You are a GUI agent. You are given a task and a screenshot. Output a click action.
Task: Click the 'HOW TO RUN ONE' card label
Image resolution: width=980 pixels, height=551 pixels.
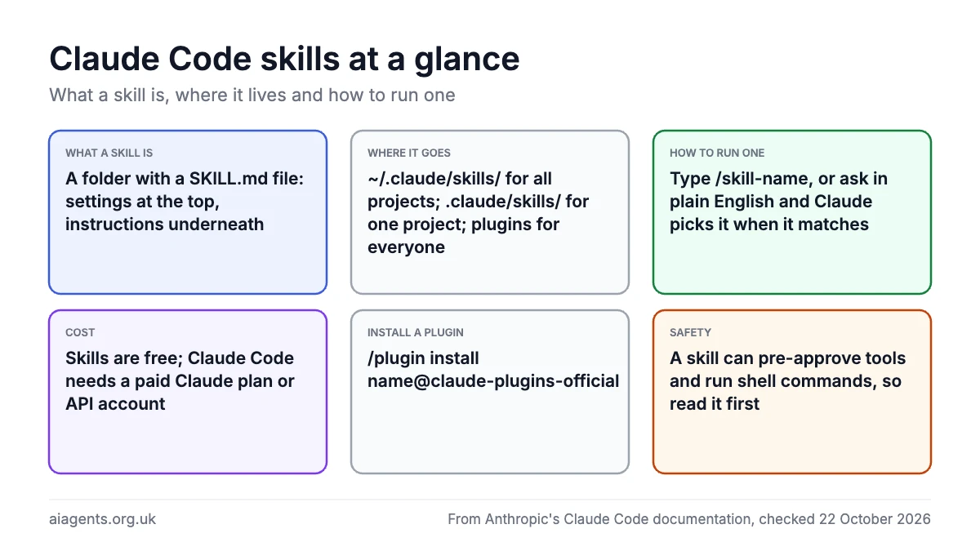coord(717,153)
